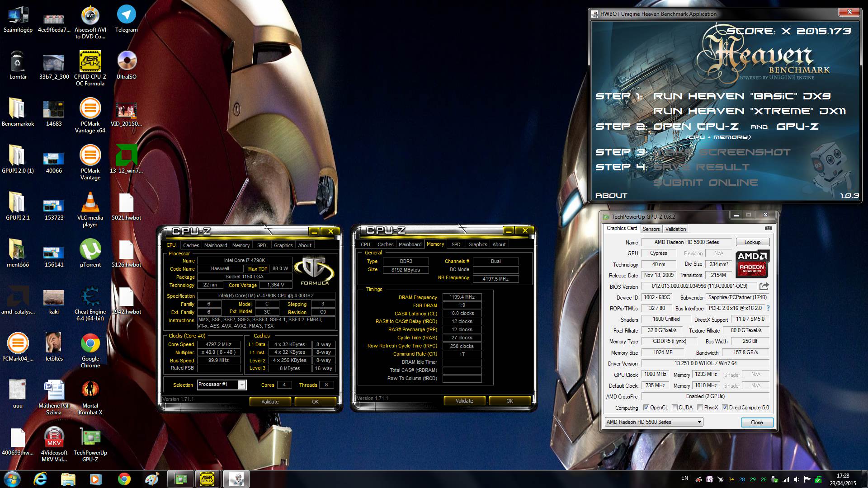Screen dimensions: 868x488
Task: Click the Lookup button in GPU-Z
Action: coord(752,242)
